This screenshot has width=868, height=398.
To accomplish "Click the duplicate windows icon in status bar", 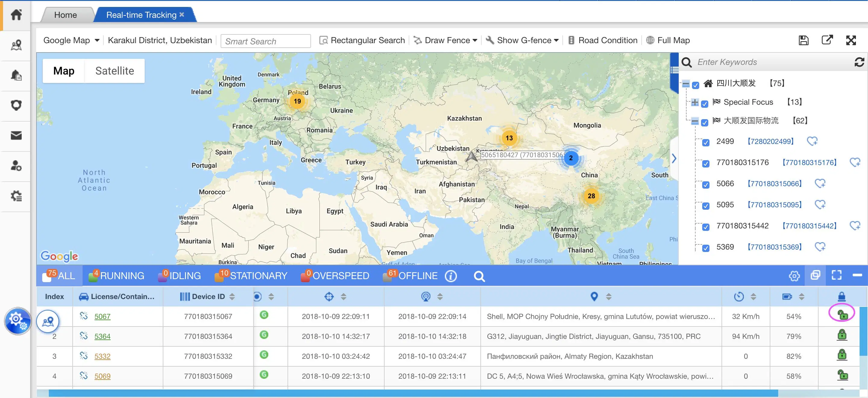I will point(816,275).
